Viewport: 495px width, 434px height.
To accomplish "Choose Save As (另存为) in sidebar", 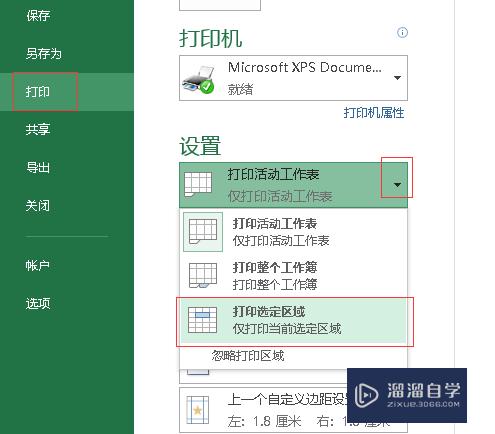I will (44, 54).
